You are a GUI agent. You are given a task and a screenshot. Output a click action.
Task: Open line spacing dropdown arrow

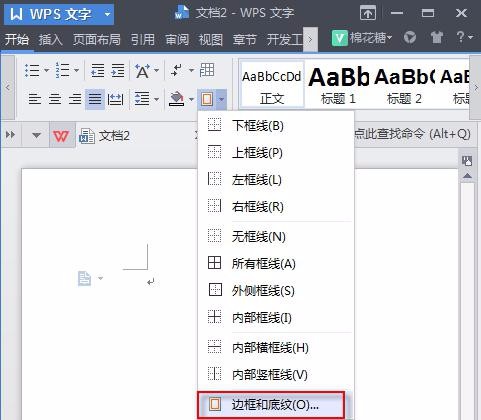point(156,99)
